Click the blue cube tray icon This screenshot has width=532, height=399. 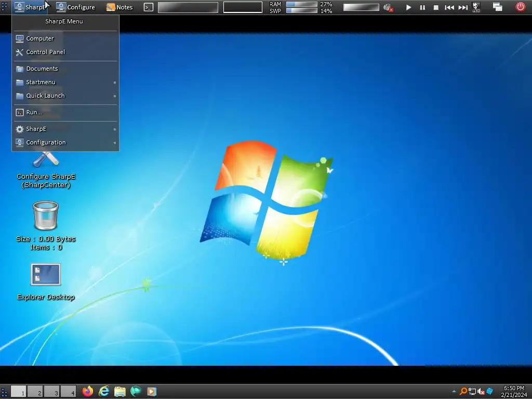point(489,392)
